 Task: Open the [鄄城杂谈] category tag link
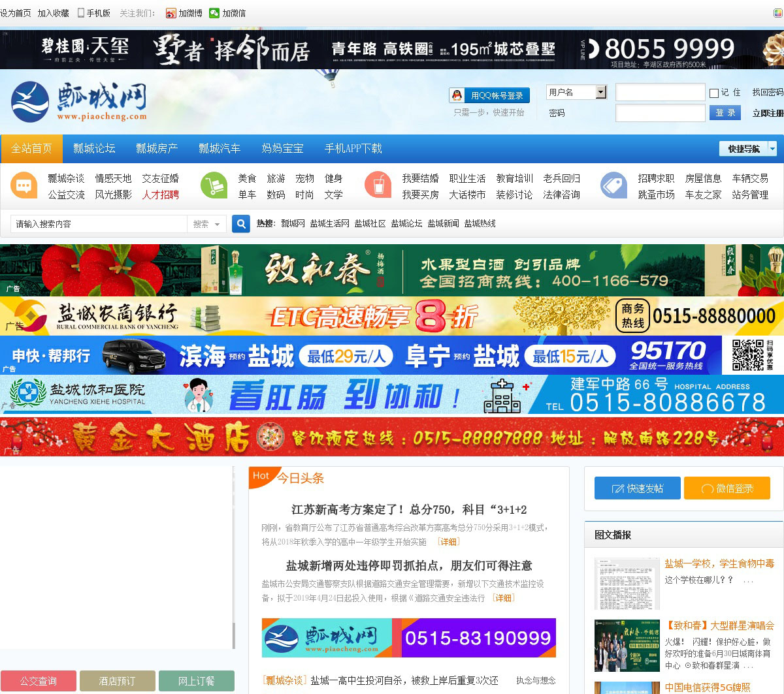pyautogui.click(x=284, y=680)
